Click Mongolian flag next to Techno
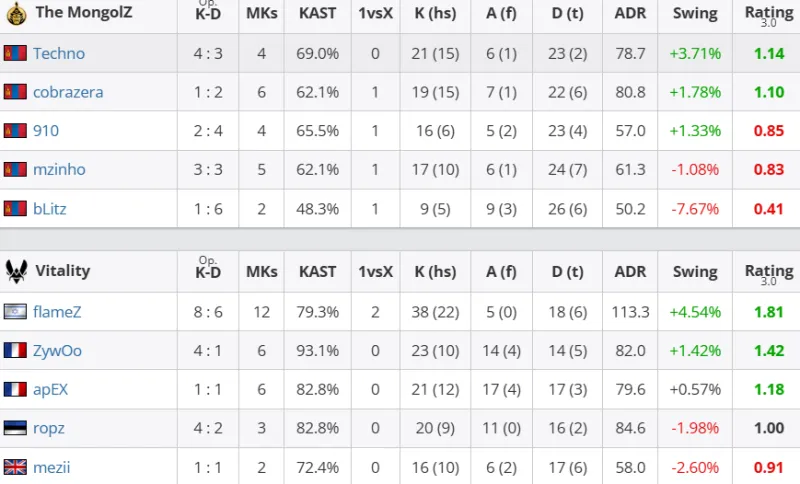The width and height of the screenshot is (800, 484). point(15,53)
